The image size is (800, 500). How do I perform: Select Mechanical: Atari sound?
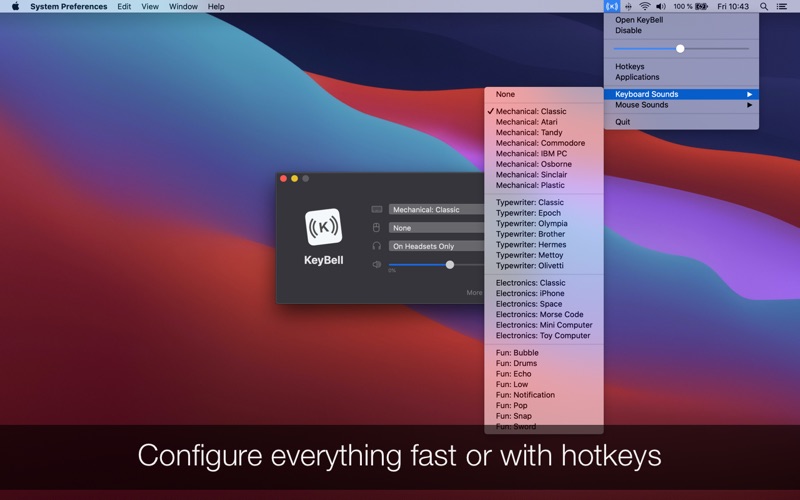(544, 122)
